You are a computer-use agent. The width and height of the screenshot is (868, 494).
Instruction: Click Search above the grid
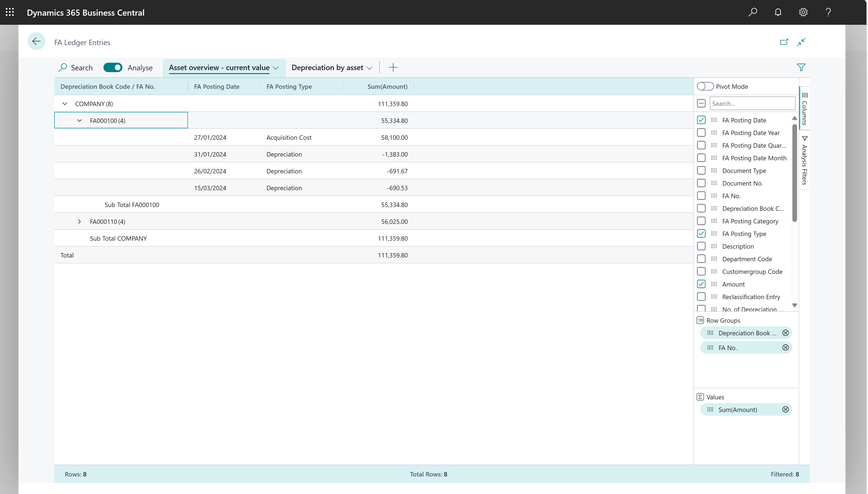(x=75, y=68)
